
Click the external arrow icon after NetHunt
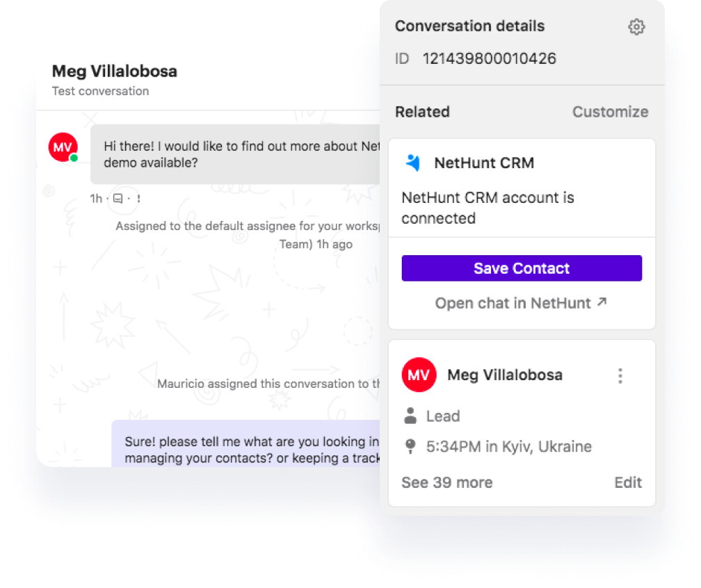602,302
